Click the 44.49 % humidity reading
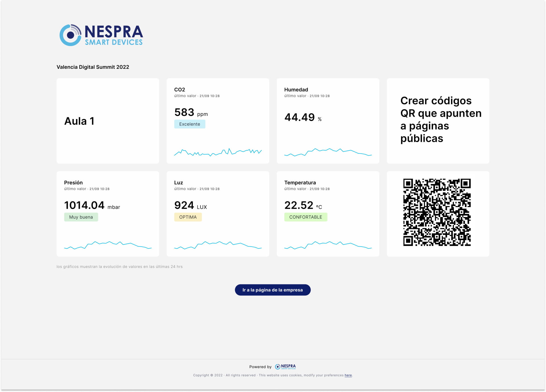 point(303,117)
